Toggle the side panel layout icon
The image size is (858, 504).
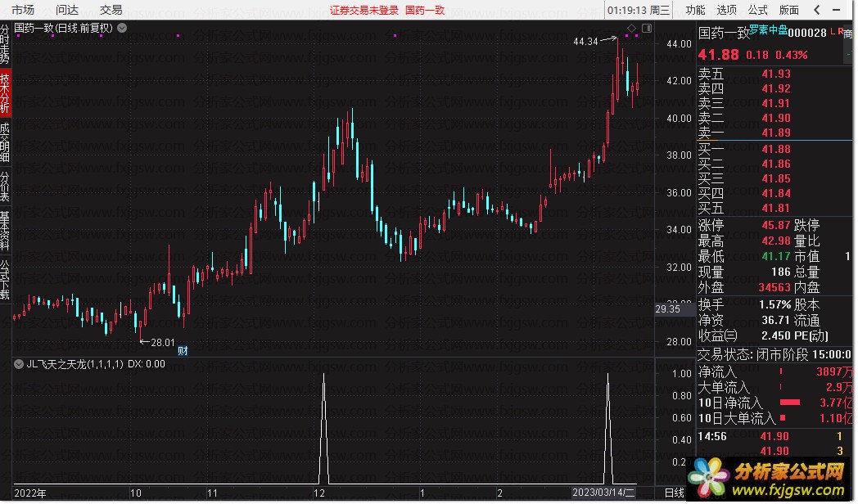[x=646, y=28]
